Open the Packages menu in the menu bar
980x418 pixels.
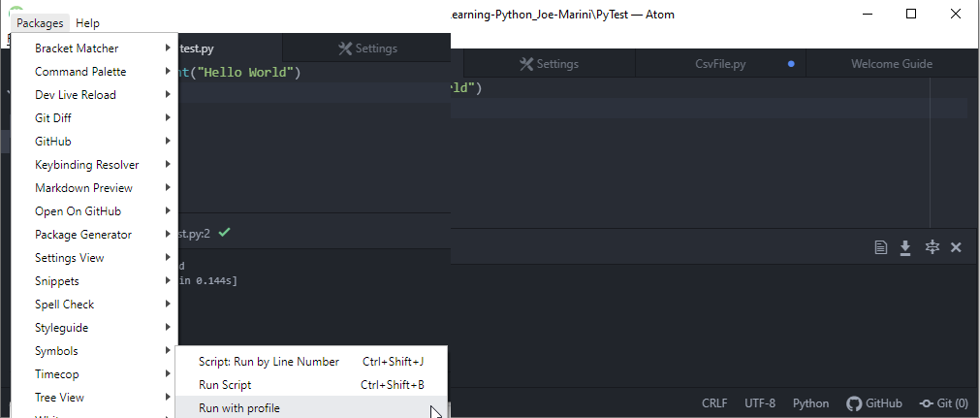click(x=40, y=23)
